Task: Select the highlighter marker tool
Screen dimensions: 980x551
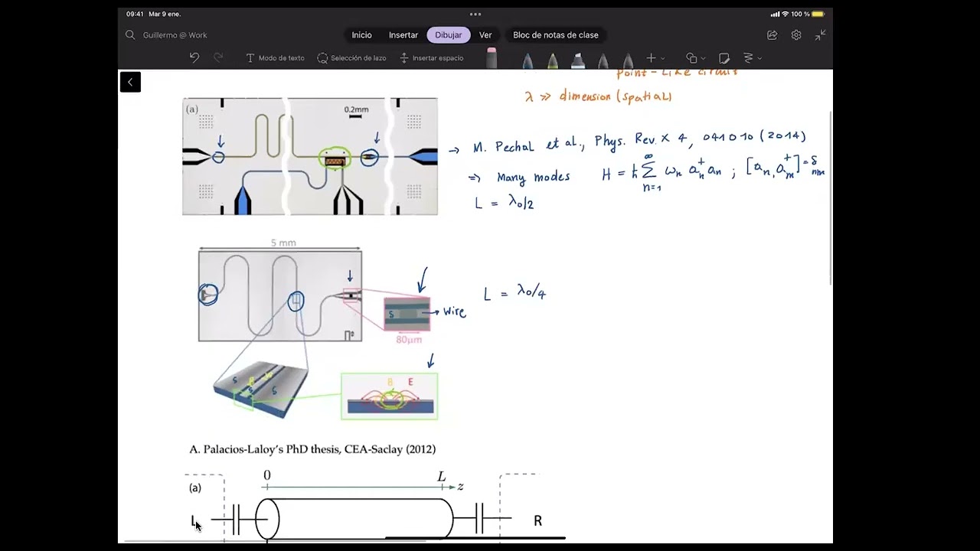Action: 578,60
